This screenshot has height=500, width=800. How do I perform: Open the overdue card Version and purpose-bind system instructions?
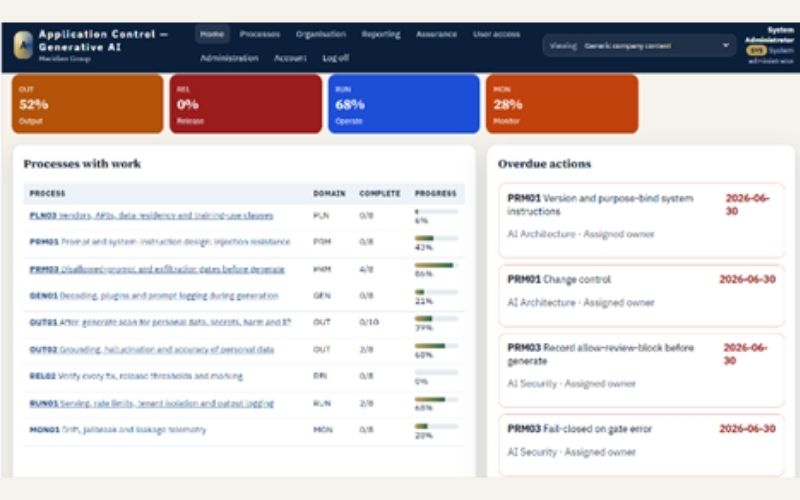click(x=641, y=220)
